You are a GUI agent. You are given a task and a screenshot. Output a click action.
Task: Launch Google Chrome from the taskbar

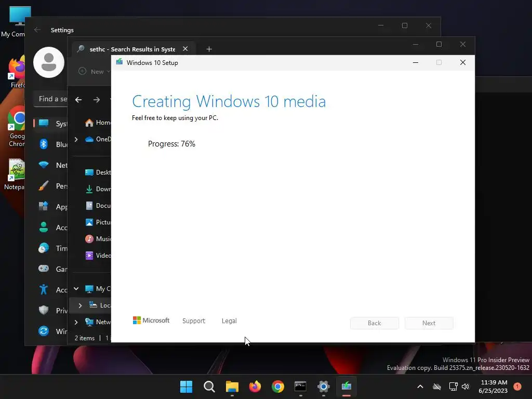(x=278, y=387)
